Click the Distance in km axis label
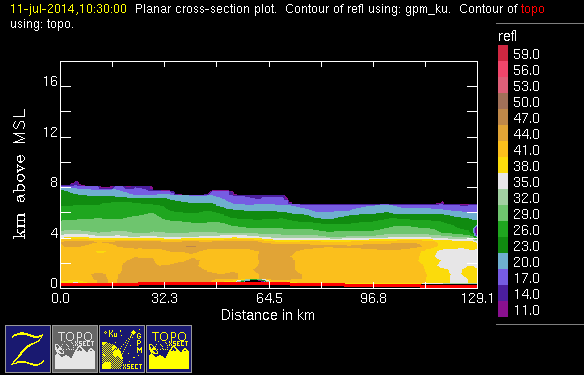Viewport: 584px width, 375px height. (x=268, y=315)
